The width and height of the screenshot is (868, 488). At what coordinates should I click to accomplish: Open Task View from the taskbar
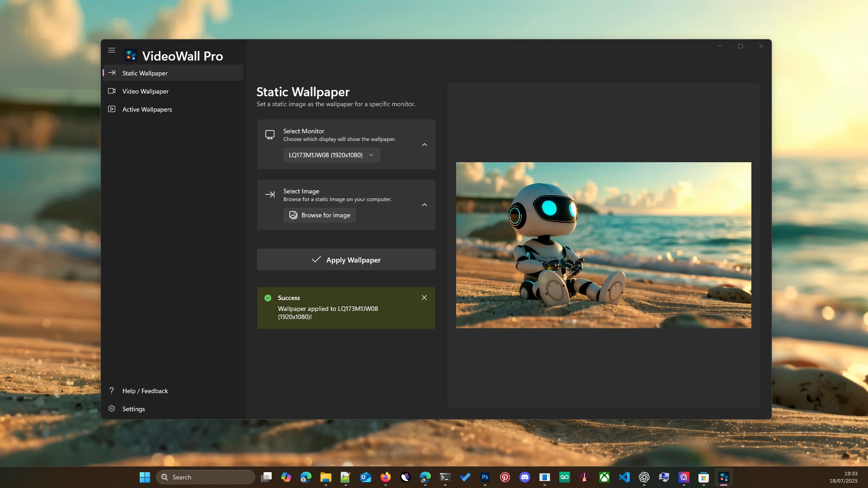266,477
